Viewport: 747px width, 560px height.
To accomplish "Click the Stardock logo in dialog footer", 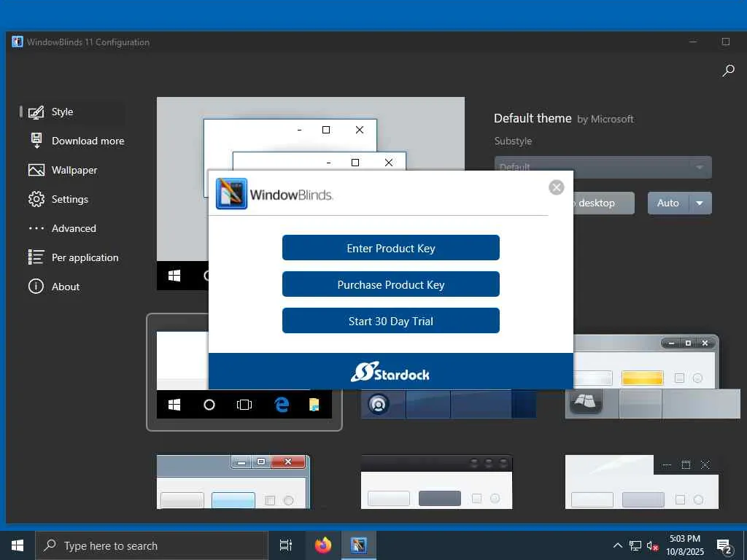I will (x=390, y=372).
